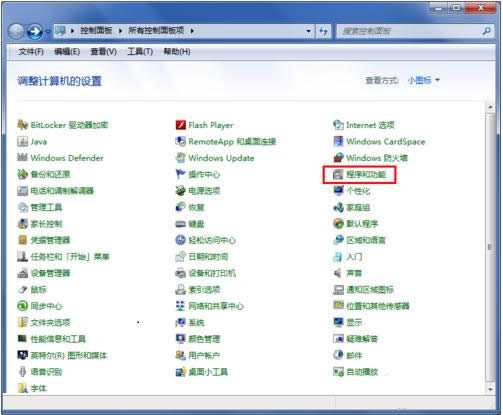Go forward with the Forward arrow button
The width and height of the screenshot is (503, 415).
tap(35, 32)
